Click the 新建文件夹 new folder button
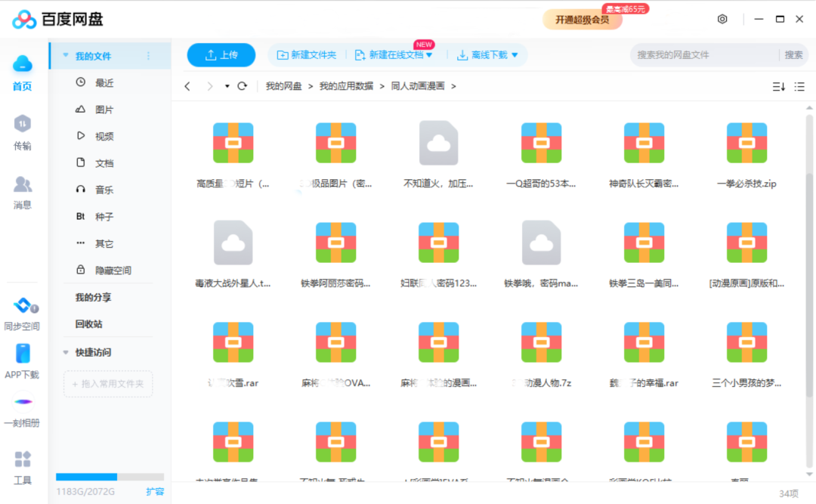 [x=307, y=55]
